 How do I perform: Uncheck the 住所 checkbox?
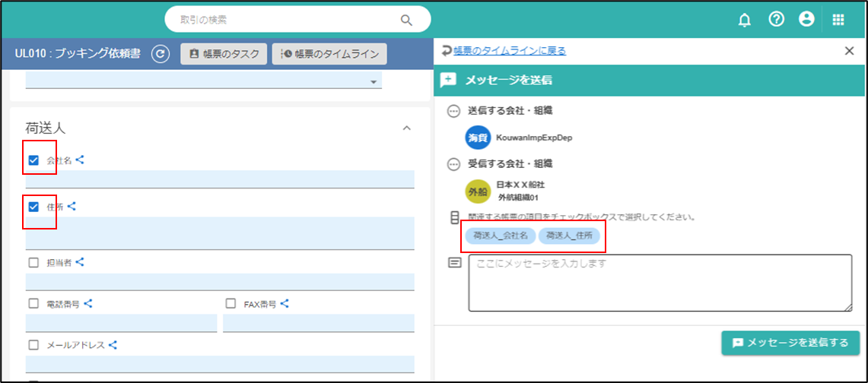(33, 207)
